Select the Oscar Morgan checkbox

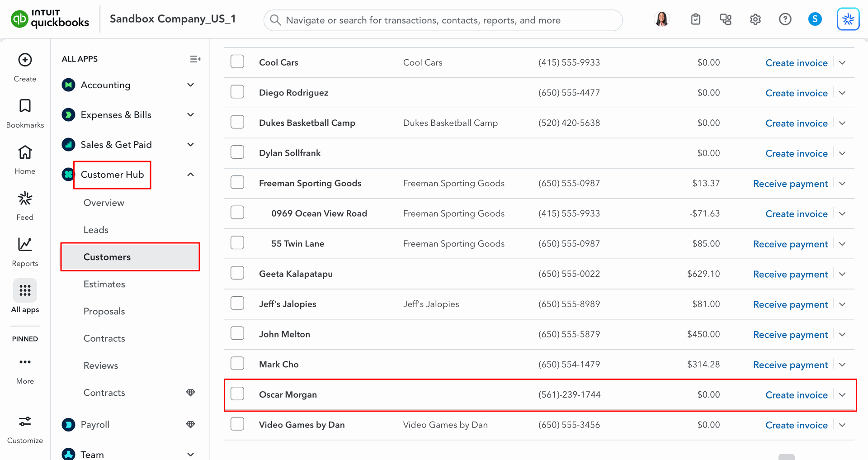tap(237, 394)
